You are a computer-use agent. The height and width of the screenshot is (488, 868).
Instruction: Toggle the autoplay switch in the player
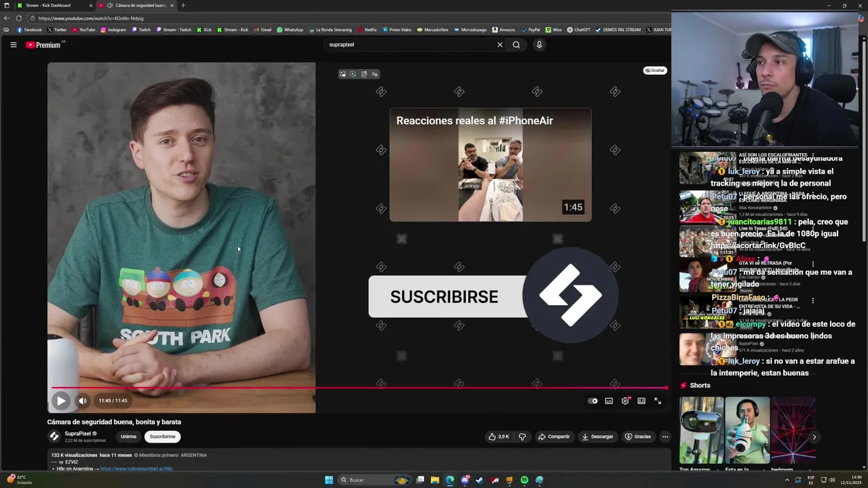pyautogui.click(x=593, y=401)
